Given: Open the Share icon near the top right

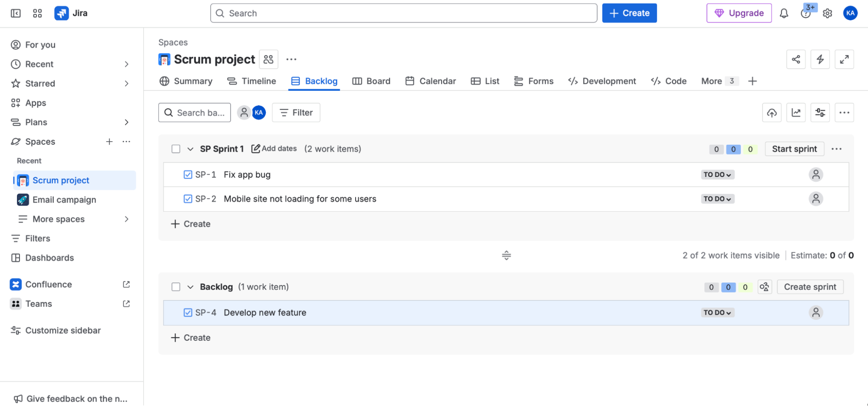Looking at the screenshot, I should coord(795,59).
